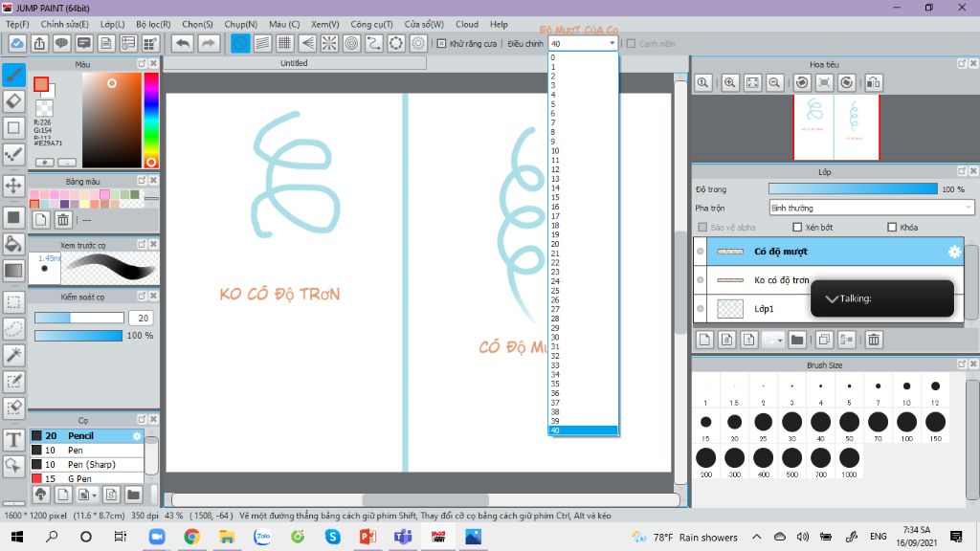The image size is (980, 551).
Task: Enable crisscross grid snap guide
Action: point(285,44)
